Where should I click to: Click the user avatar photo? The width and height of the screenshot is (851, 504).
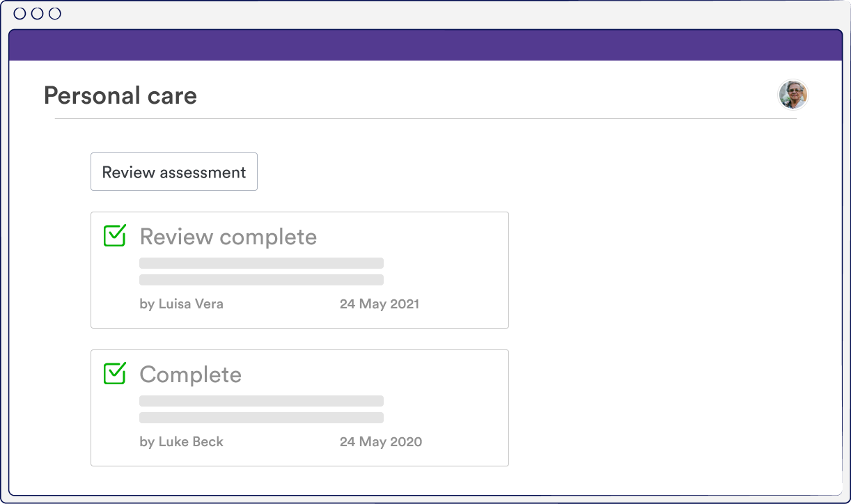793,95
